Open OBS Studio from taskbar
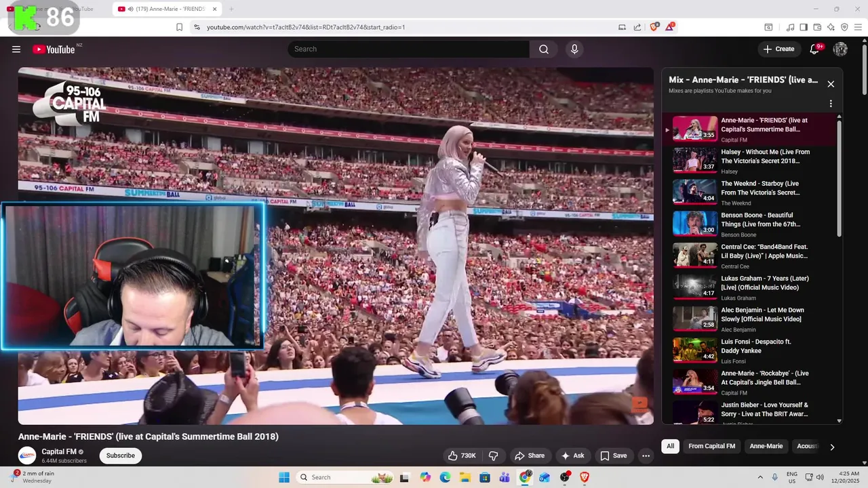Viewport: 868px width, 488px height. (565, 477)
